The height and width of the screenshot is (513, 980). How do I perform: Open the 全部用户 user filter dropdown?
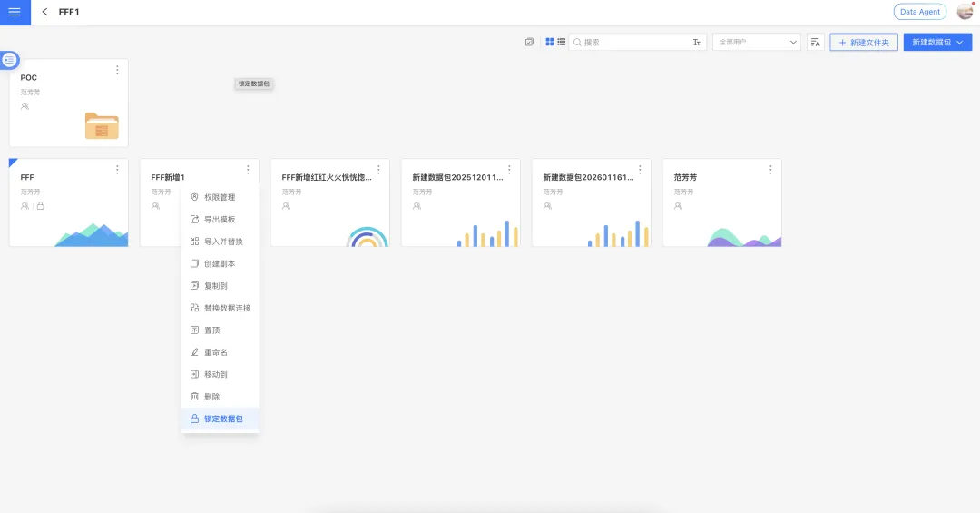coord(756,43)
